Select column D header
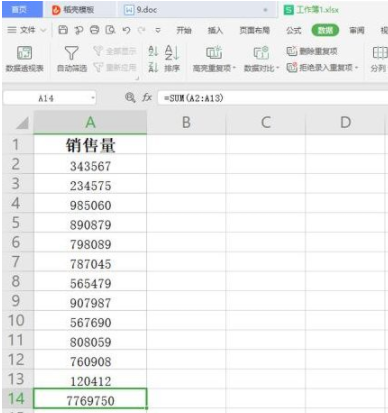The image size is (388, 413). pos(345,123)
